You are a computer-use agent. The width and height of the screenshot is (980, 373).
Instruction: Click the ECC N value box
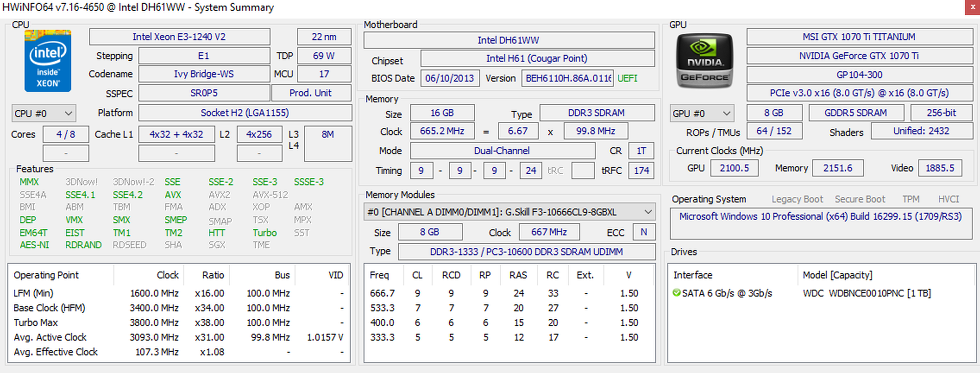644,232
